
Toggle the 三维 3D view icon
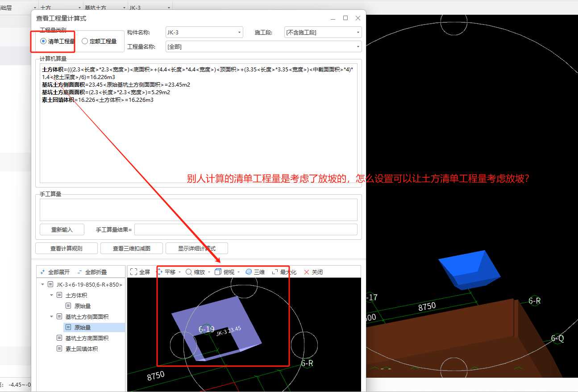pos(249,272)
